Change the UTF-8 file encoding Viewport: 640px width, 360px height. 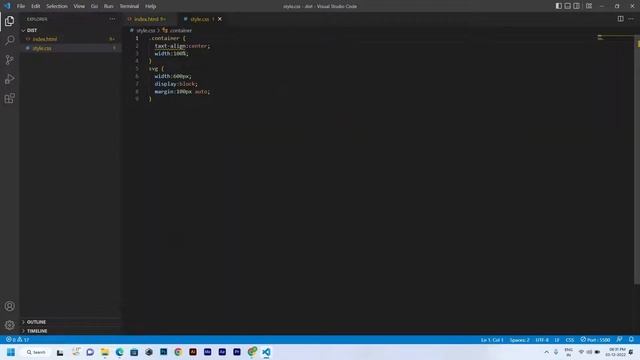pos(542,340)
